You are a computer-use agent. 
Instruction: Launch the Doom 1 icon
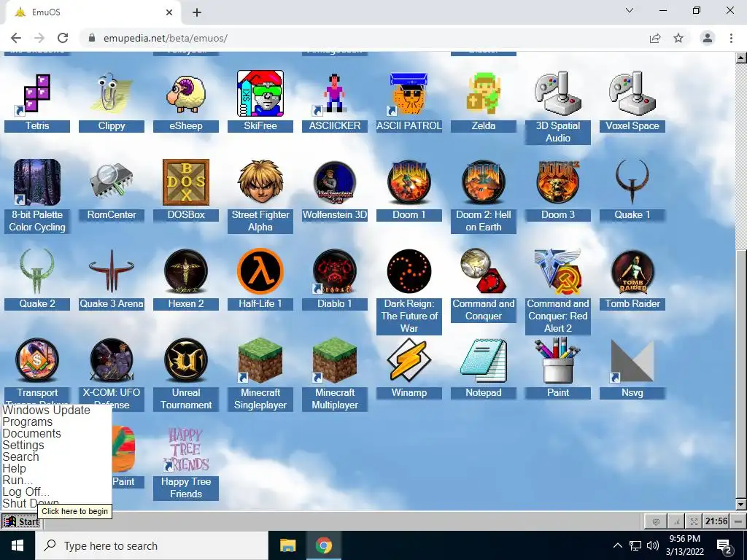409,182
